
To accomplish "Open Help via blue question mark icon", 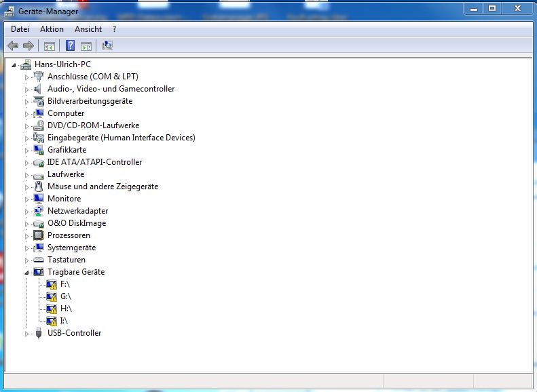I will 70,45.
